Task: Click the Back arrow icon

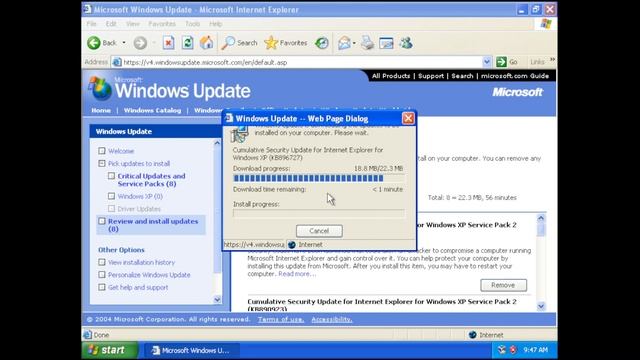Action: tap(93, 43)
